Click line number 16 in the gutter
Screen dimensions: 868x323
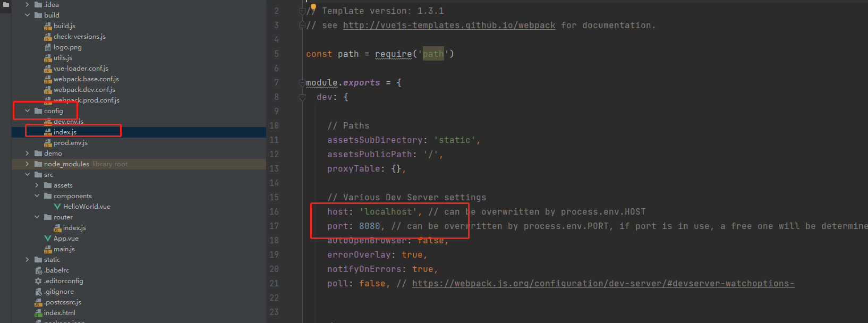point(274,212)
